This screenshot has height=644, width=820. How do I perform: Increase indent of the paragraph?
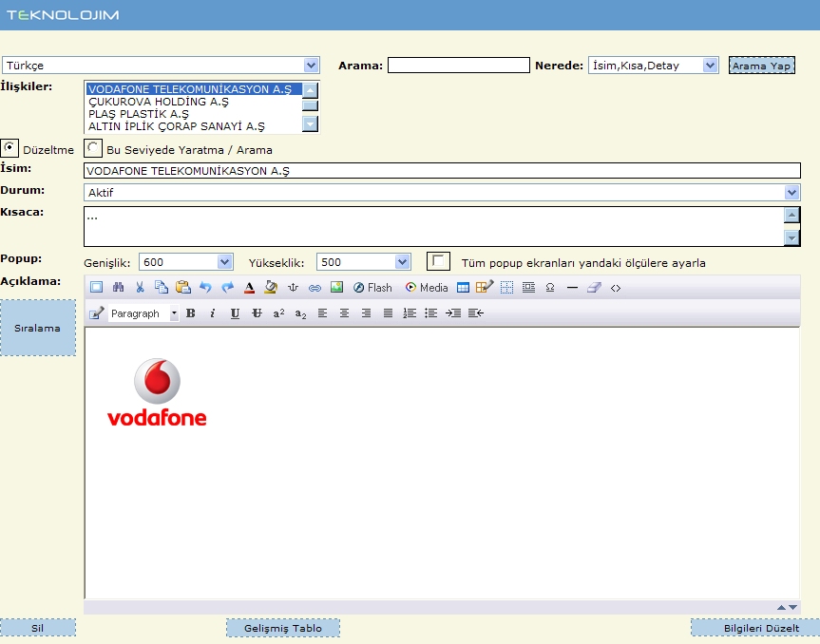453,313
